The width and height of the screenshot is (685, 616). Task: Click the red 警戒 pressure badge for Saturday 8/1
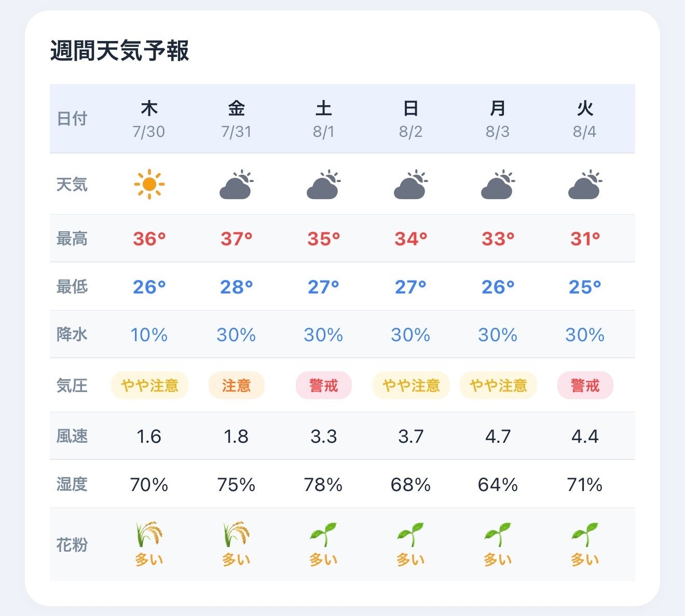324,385
